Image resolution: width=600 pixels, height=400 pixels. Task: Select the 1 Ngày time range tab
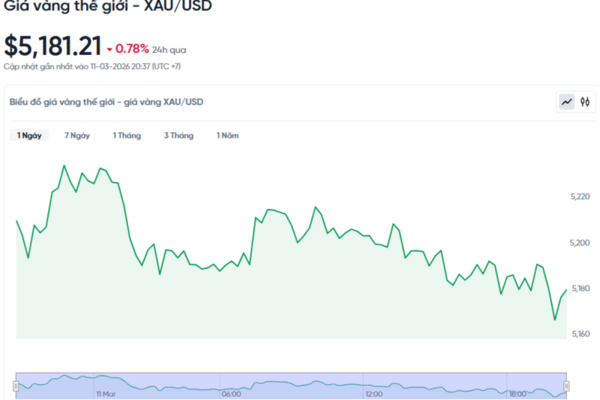coord(29,135)
